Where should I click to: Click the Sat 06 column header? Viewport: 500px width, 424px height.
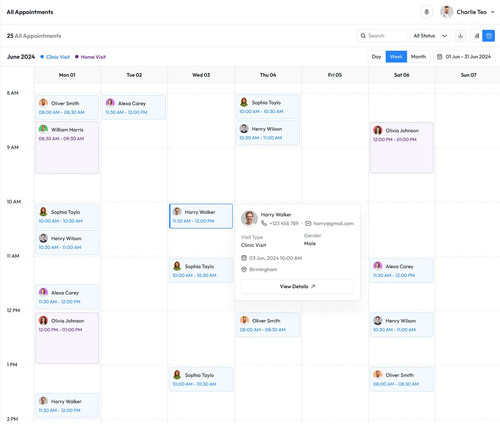coord(402,75)
